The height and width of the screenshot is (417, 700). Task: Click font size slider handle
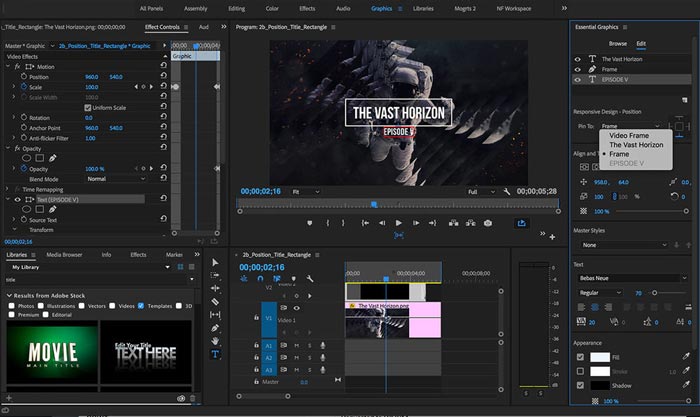coord(654,293)
